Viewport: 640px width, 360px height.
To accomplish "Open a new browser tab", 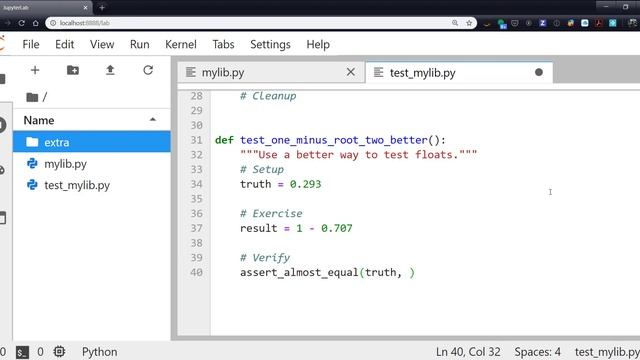I will pyautogui.click(x=102, y=7).
